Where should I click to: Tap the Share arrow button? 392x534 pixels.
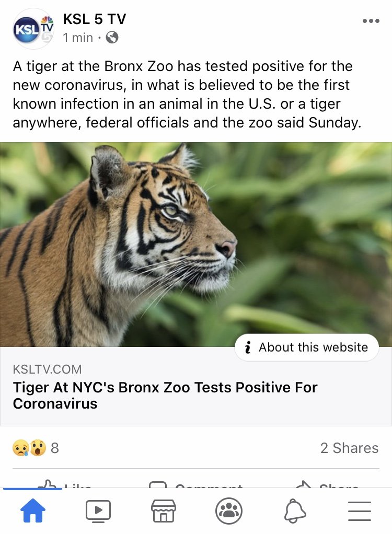(x=327, y=484)
